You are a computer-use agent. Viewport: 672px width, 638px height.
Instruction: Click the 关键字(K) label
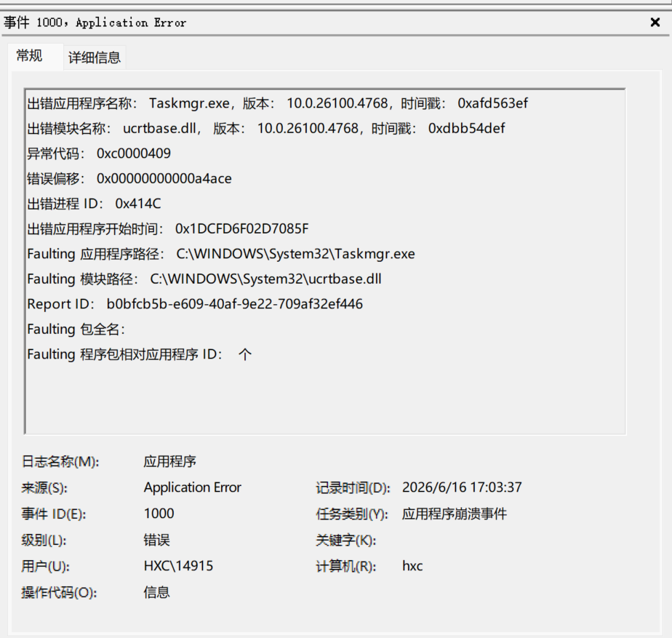click(346, 541)
